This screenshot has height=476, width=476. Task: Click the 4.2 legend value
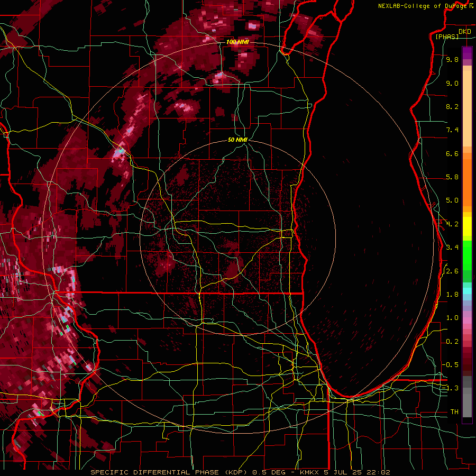coord(452,224)
